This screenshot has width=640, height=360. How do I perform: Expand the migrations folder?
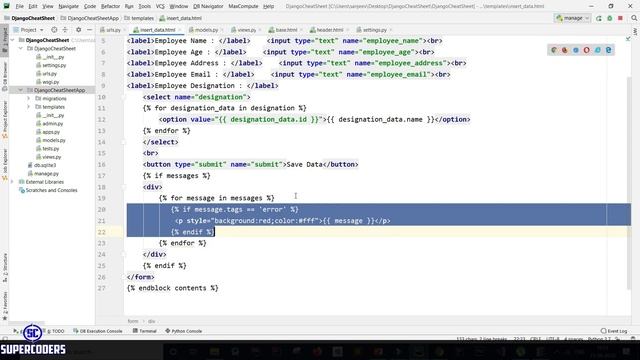pyautogui.click(x=29, y=98)
